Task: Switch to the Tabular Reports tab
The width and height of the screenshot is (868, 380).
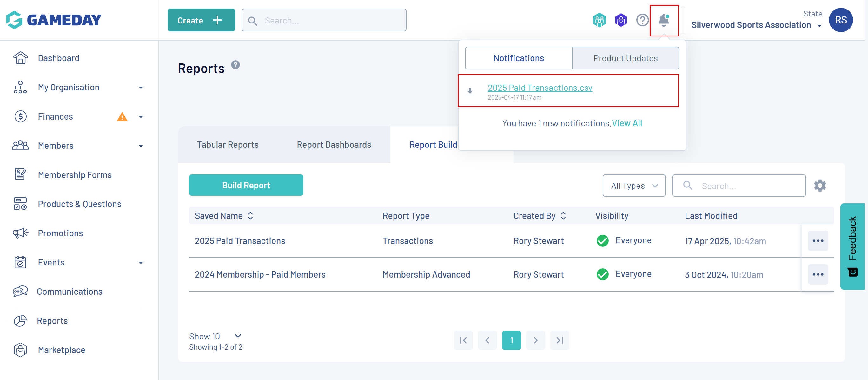Action: point(228,145)
